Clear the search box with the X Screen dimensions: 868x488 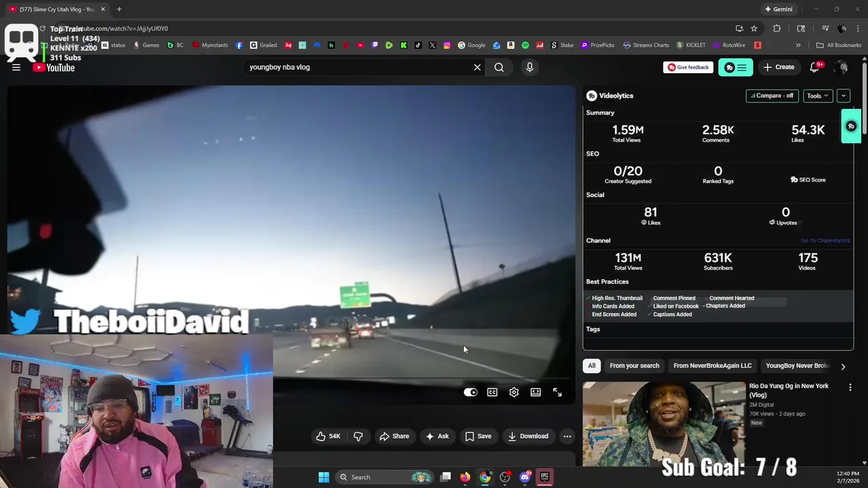point(477,67)
